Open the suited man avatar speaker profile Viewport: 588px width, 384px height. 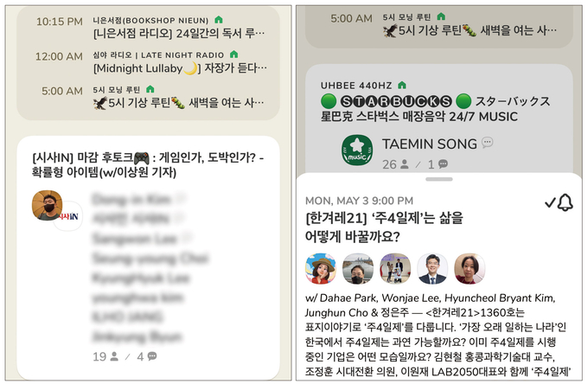click(x=432, y=268)
